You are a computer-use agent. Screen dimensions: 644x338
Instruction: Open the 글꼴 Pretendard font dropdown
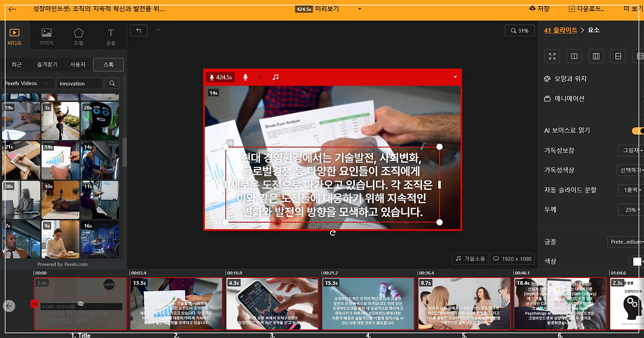[626, 242]
